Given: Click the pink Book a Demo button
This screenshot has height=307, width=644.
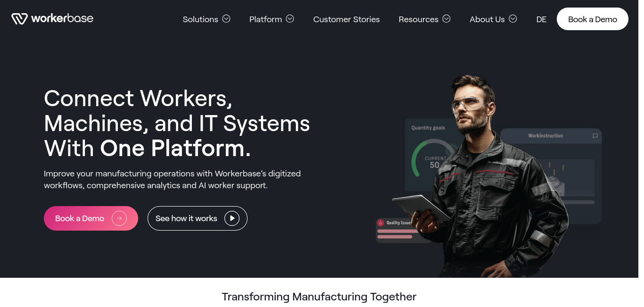Looking at the screenshot, I should [x=91, y=218].
